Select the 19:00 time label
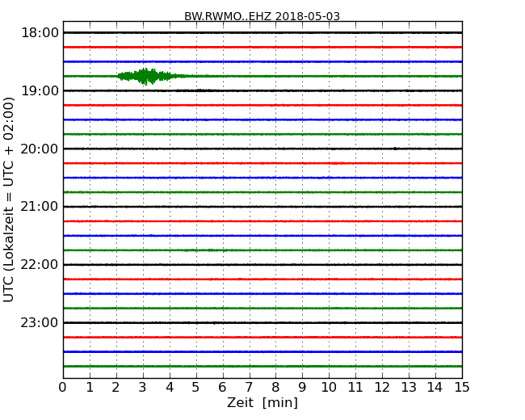 tap(40, 90)
